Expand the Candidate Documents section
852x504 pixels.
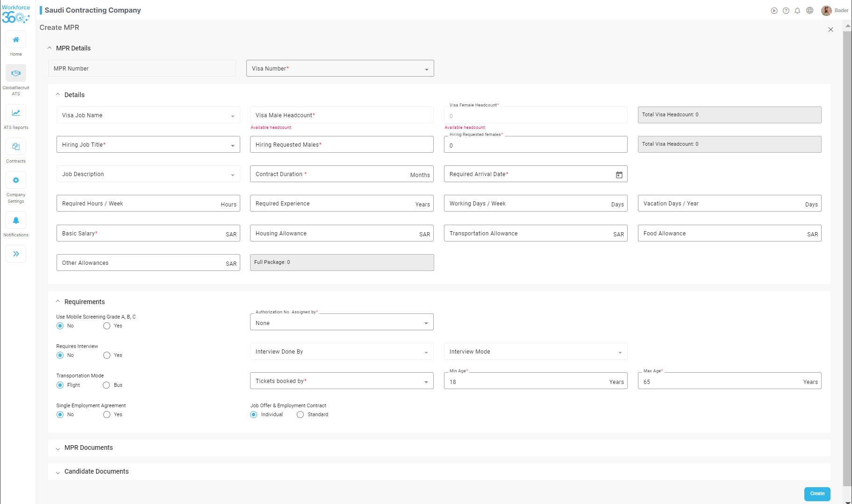click(x=96, y=472)
